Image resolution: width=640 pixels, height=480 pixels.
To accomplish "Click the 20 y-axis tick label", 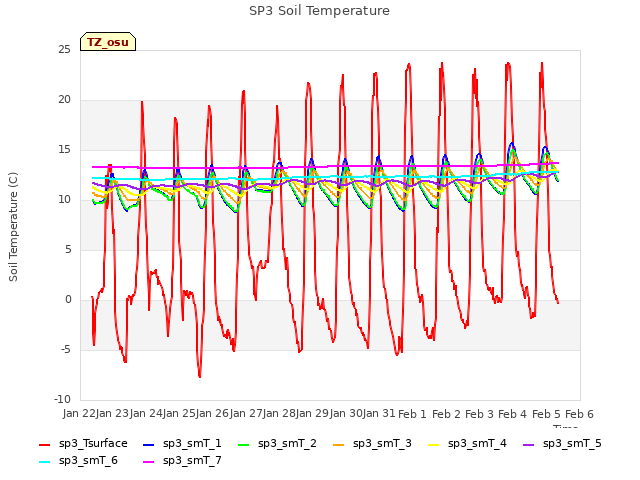I will [64, 100].
